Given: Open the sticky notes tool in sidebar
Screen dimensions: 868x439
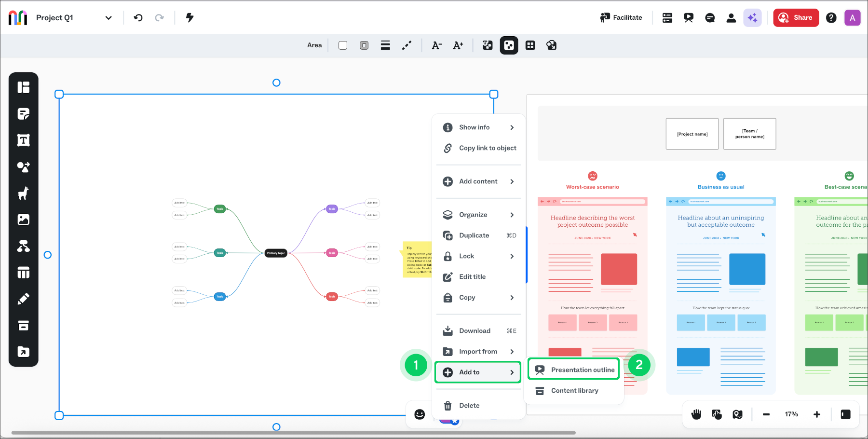Looking at the screenshot, I should point(23,114).
